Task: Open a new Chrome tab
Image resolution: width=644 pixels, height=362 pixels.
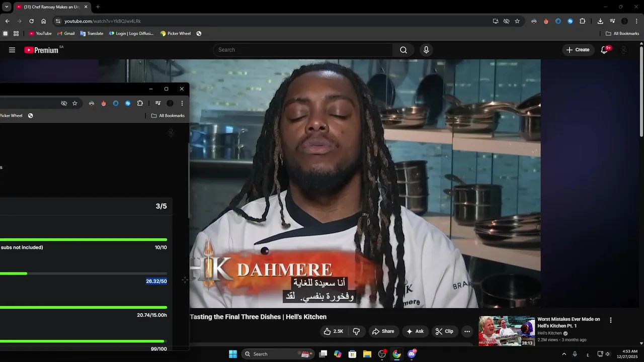Action: click(x=98, y=7)
